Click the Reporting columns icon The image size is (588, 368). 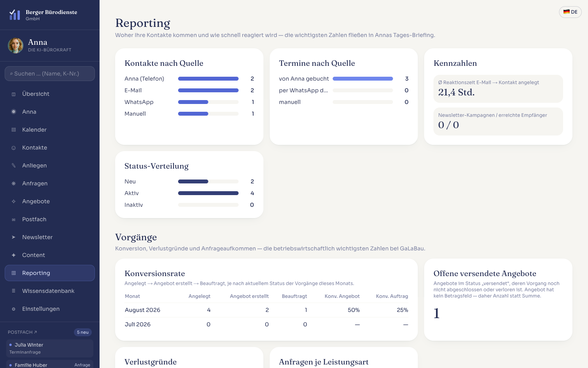(14, 273)
